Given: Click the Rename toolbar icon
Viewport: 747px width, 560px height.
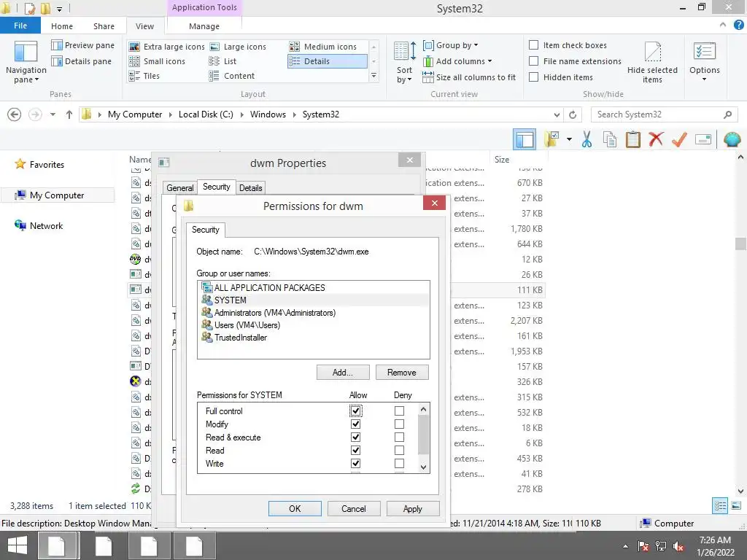Looking at the screenshot, I should pos(703,139).
